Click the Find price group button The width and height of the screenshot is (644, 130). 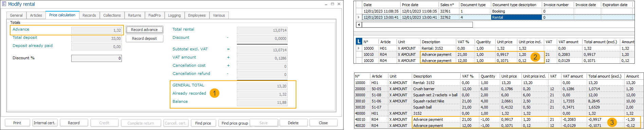pos(235,123)
